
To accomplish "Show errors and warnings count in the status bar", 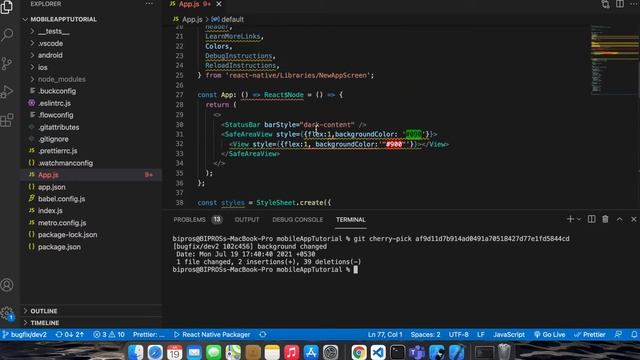I will point(109,335).
